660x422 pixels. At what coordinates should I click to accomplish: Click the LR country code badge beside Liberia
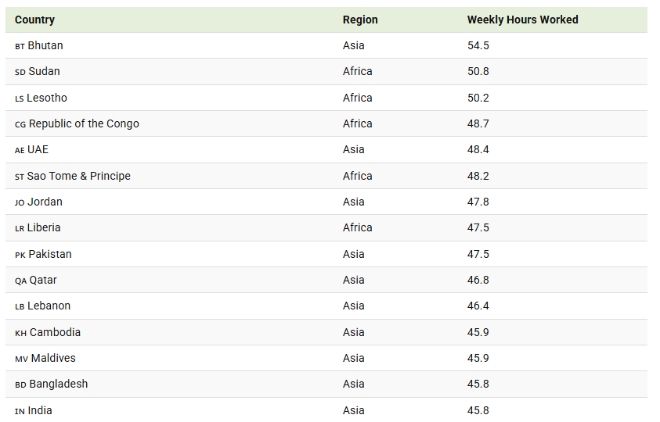[20, 229]
